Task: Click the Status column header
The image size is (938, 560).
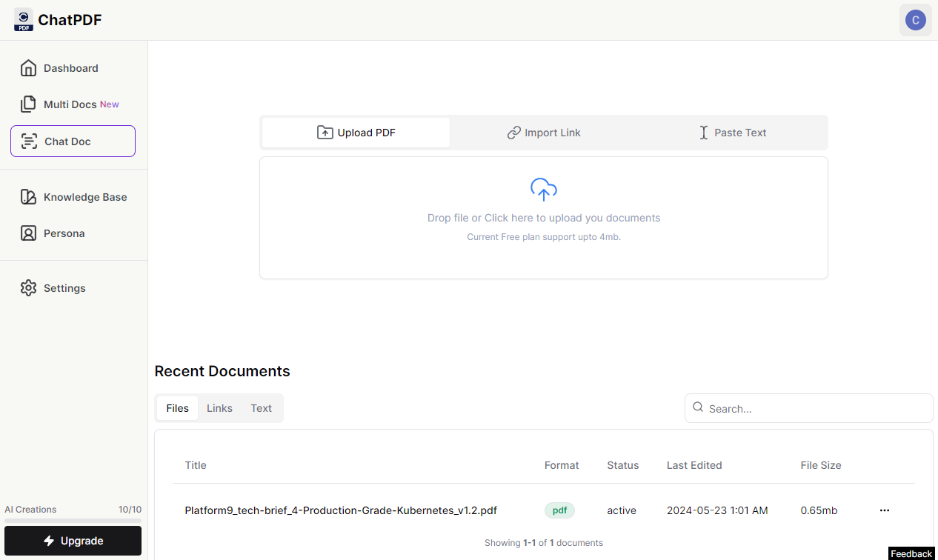Action: coord(622,465)
